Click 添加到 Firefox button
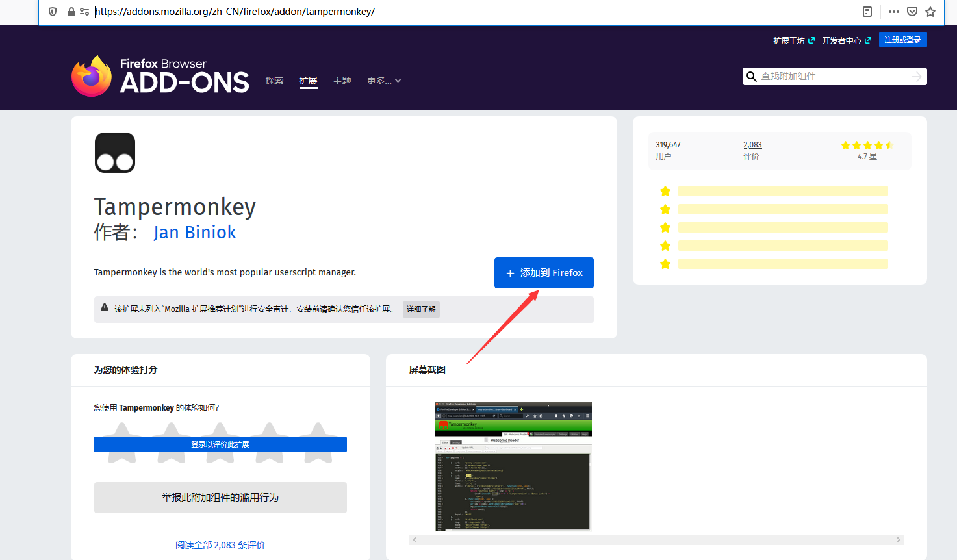The width and height of the screenshot is (957, 560). 544,273
